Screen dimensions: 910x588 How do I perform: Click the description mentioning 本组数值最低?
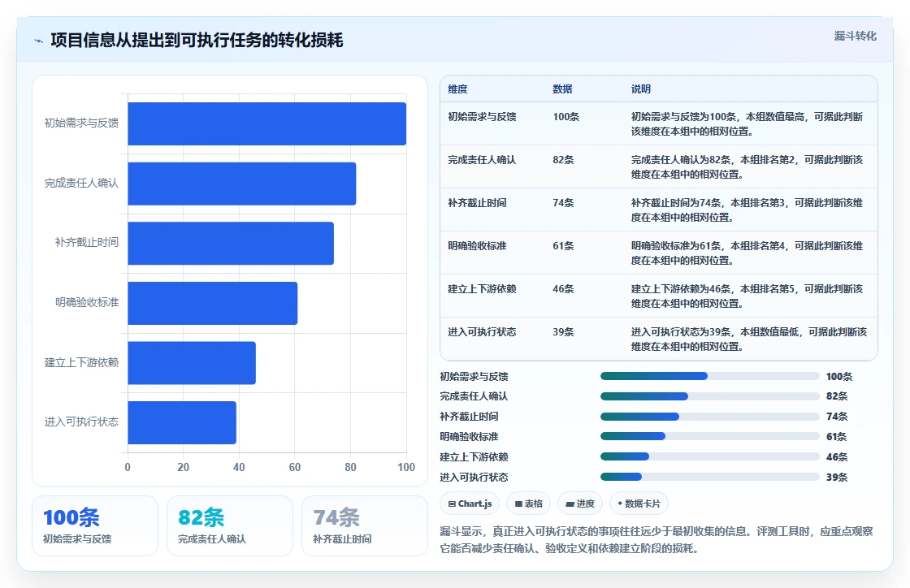click(748, 339)
